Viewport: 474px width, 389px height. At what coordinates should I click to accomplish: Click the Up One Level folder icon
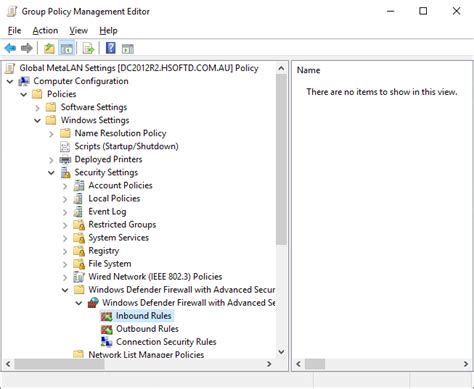pos(49,49)
